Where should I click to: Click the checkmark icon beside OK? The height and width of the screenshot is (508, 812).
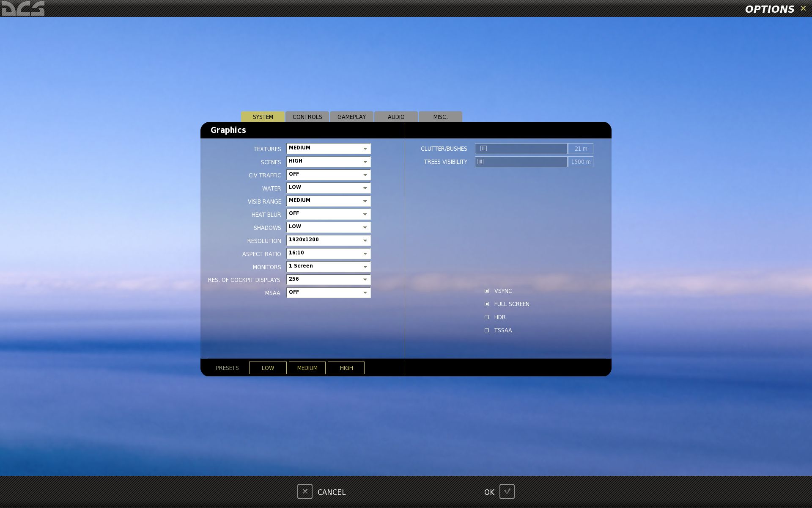point(507,491)
